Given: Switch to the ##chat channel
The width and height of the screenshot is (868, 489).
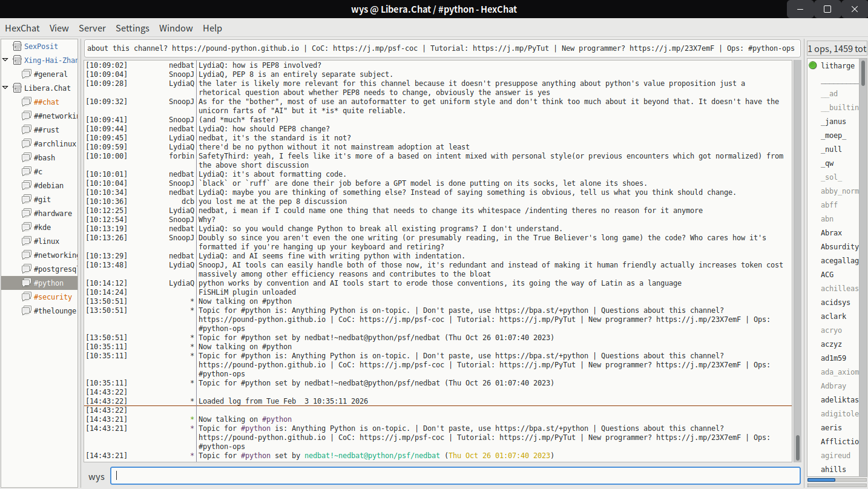Looking at the screenshot, I should [47, 102].
